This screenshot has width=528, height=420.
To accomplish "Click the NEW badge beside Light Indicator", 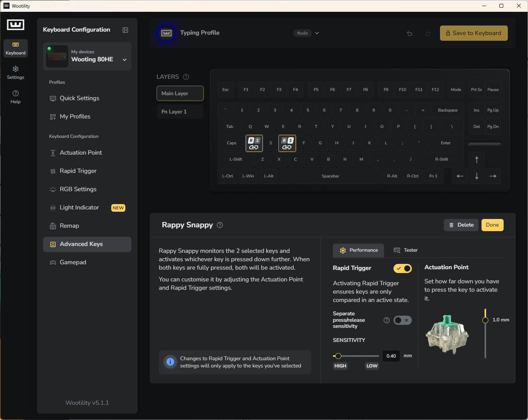I will 118,208.
